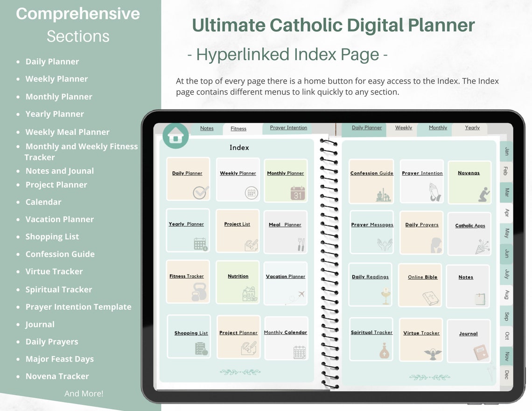Open the Shopping List clipboard section

(x=189, y=336)
